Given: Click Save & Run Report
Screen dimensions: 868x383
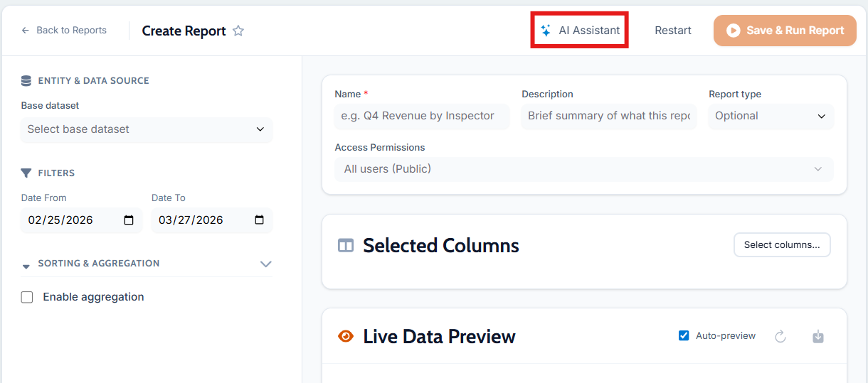Looking at the screenshot, I should pyautogui.click(x=785, y=31).
